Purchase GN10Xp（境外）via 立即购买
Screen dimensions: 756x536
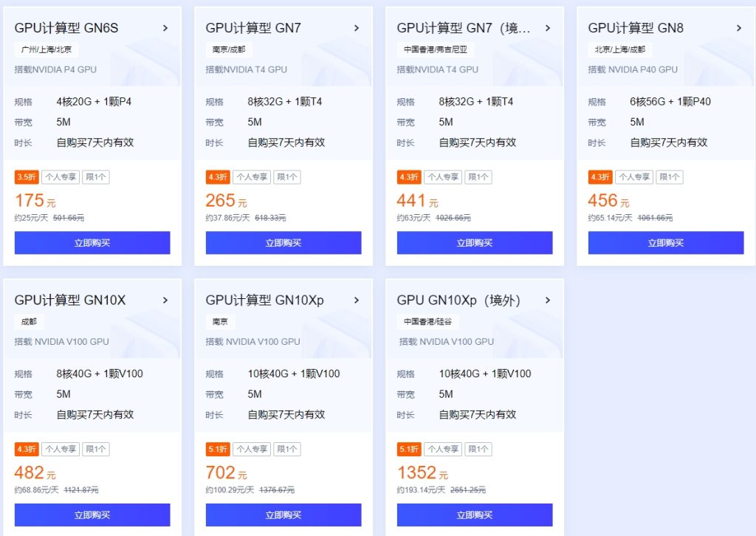point(475,515)
